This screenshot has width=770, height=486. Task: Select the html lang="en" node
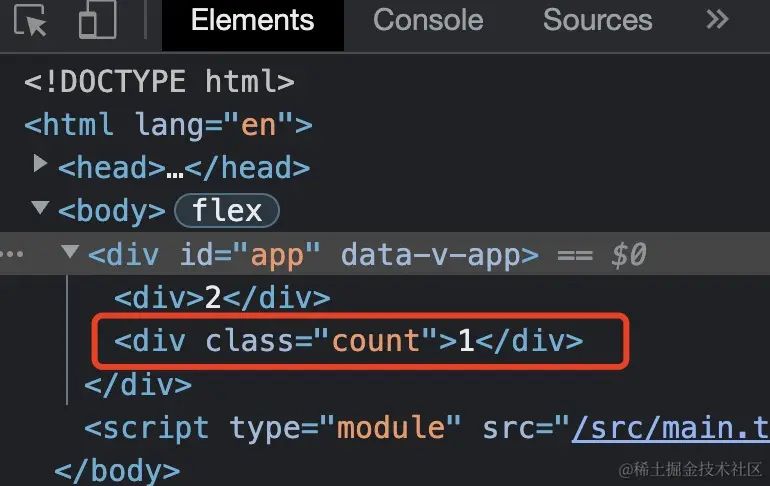[168, 125]
